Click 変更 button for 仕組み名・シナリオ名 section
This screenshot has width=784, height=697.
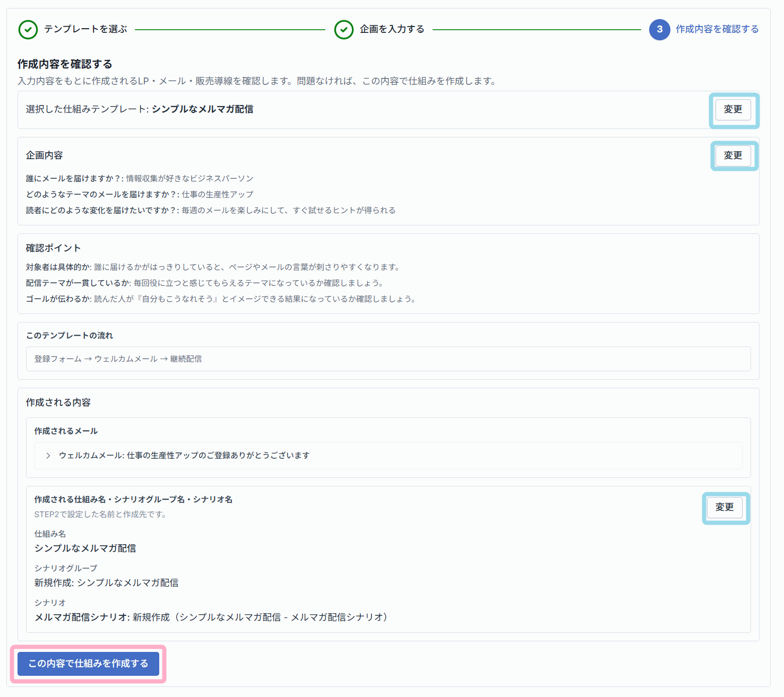tap(725, 507)
